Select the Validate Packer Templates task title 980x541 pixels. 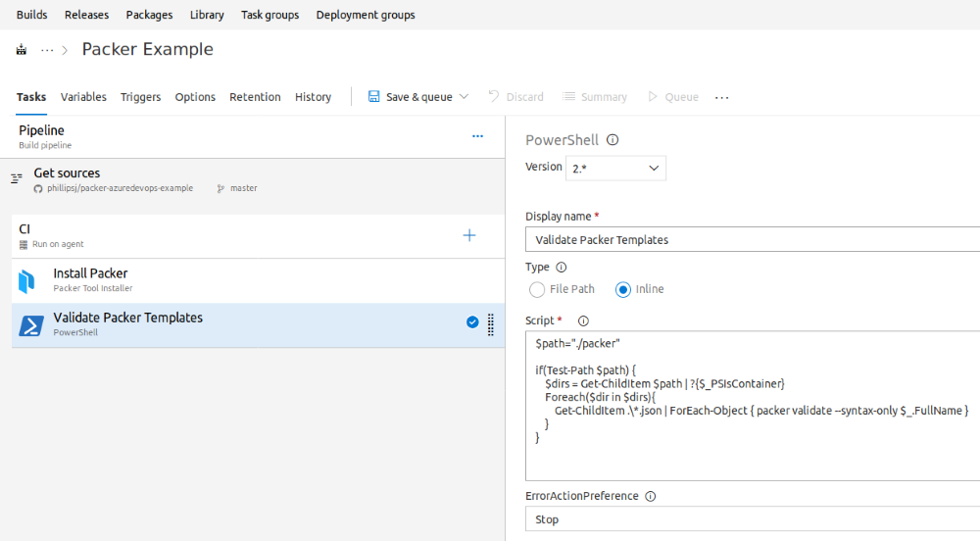pyautogui.click(x=128, y=318)
